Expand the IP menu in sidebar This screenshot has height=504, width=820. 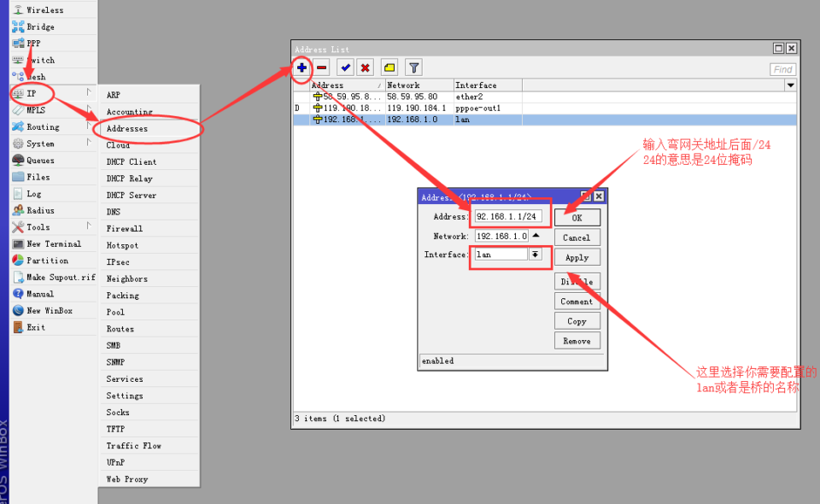tap(53, 93)
